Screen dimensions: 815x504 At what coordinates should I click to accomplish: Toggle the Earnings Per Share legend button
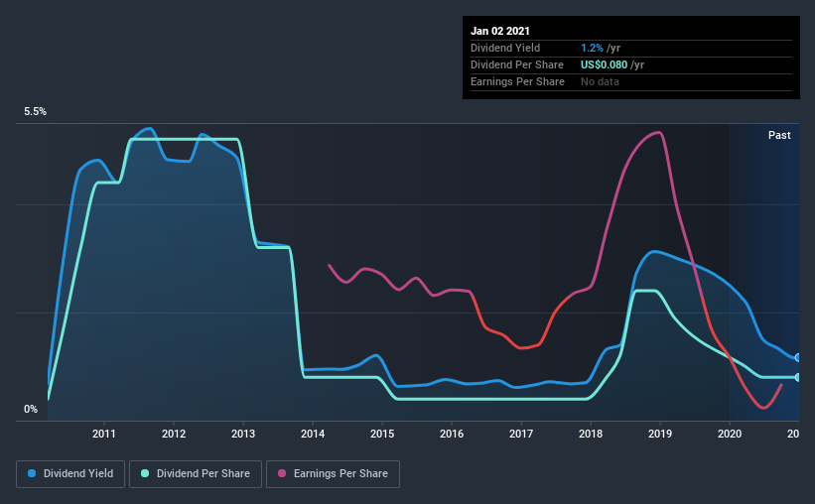pos(334,474)
